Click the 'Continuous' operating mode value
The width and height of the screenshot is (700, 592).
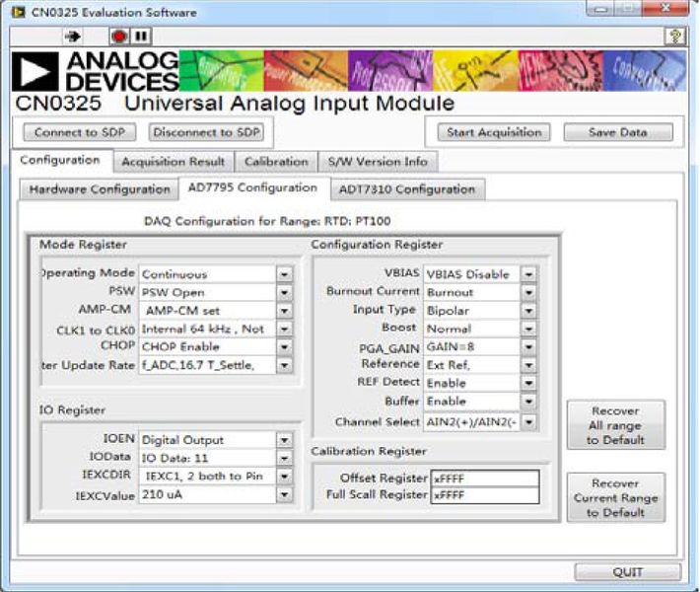(208, 274)
